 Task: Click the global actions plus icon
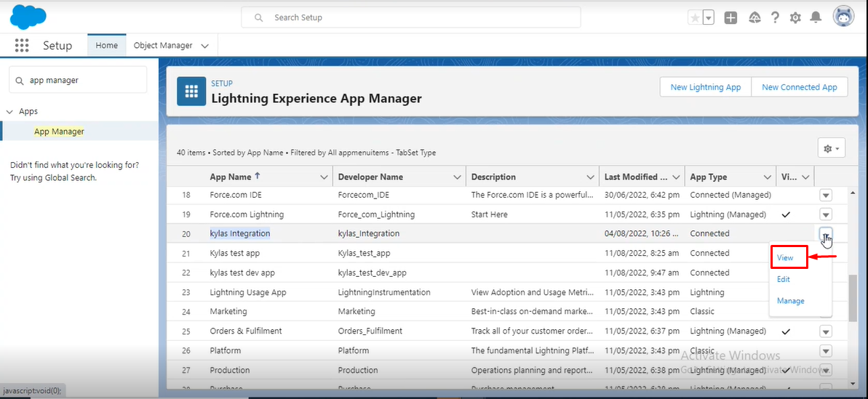[x=730, y=17]
